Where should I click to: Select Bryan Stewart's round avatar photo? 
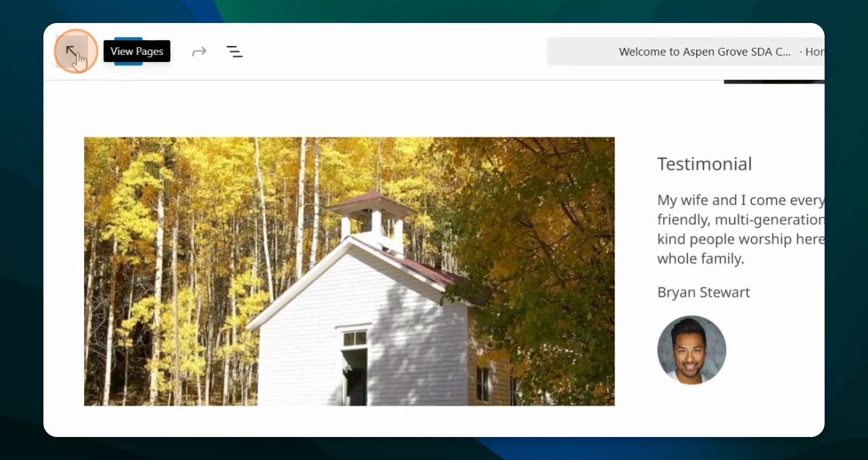(692, 350)
